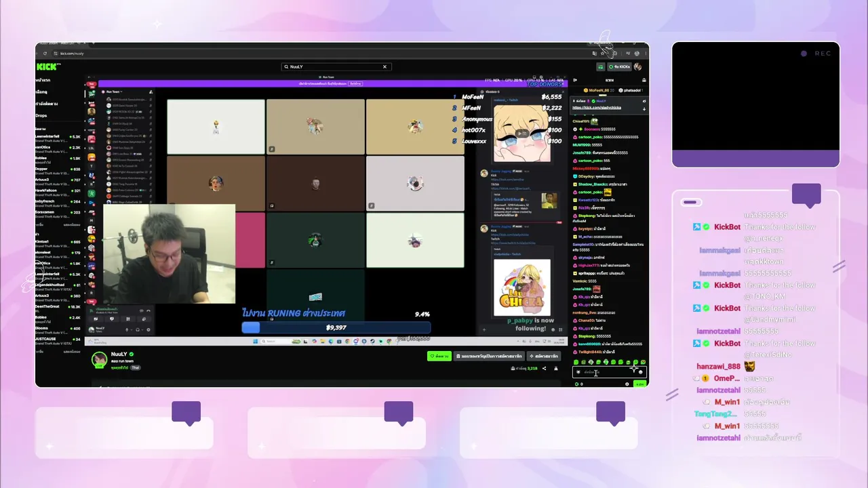The image size is (868, 488).
Task: Open Leenwinterfell channel in the sidebar
Action: coord(58,138)
